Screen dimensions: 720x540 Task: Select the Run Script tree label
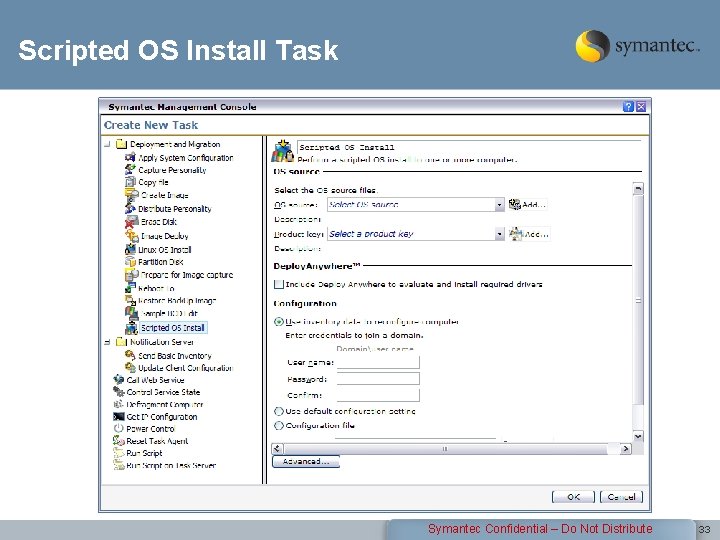pyautogui.click(x=144, y=453)
